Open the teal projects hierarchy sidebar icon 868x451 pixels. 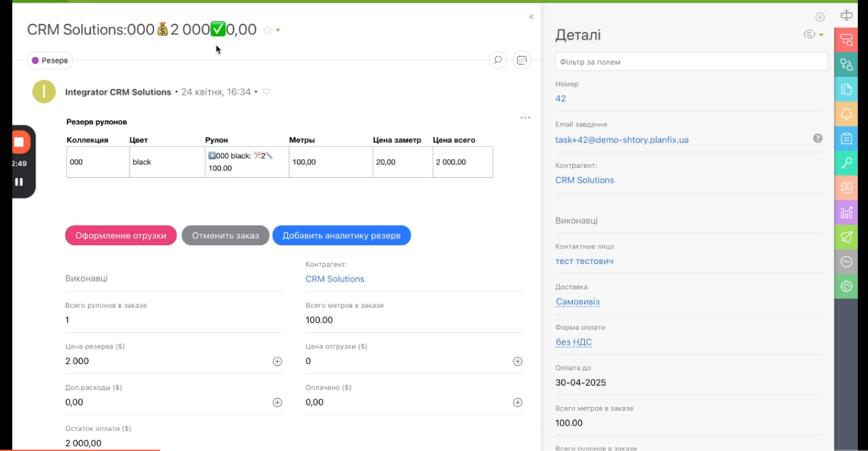coord(846,65)
